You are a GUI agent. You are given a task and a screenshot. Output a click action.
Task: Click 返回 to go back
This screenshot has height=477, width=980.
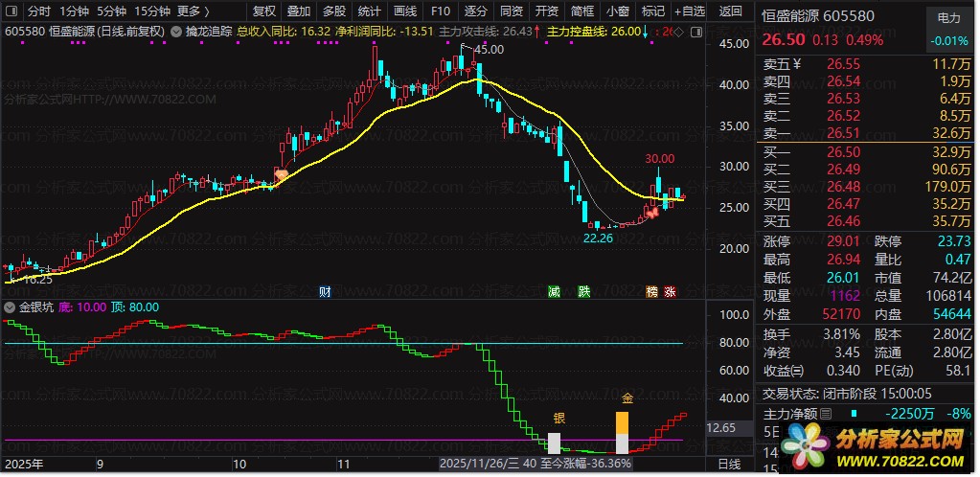pyautogui.click(x=730, y=11)
